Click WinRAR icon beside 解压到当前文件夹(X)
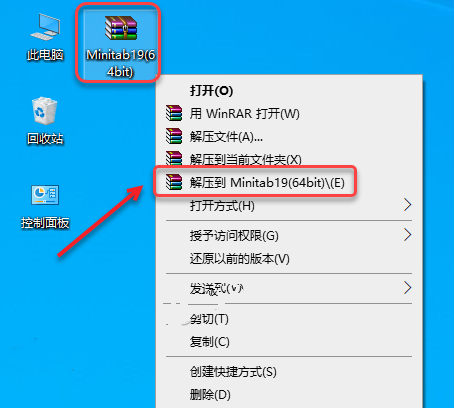 (174, 158)
